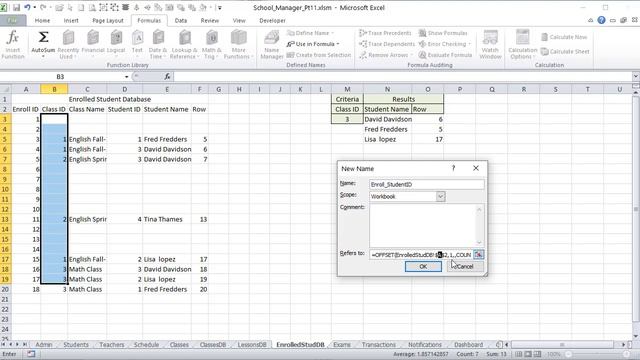
Task: Click the Name input field
Action: [x=427, y=184]
